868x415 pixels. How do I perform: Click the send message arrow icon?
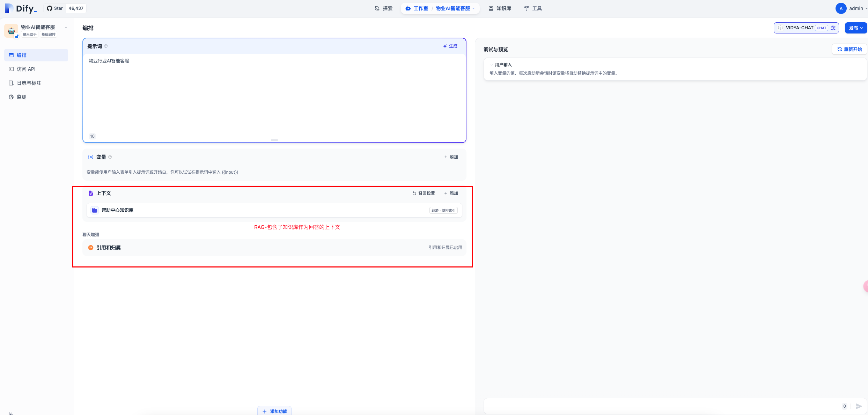pos(859,406)
